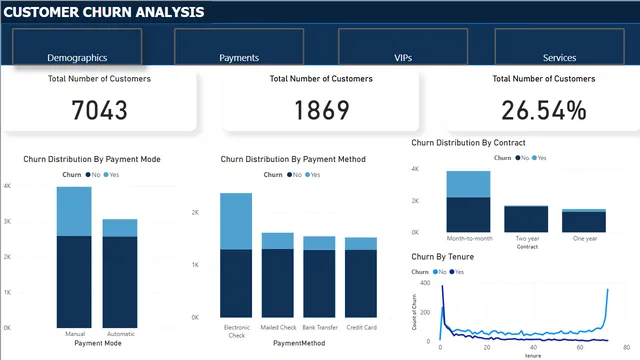The width and height of the screenshot is (640, 360).
Task: Click the Bank Transfer bar
Action: click(319, 277)
